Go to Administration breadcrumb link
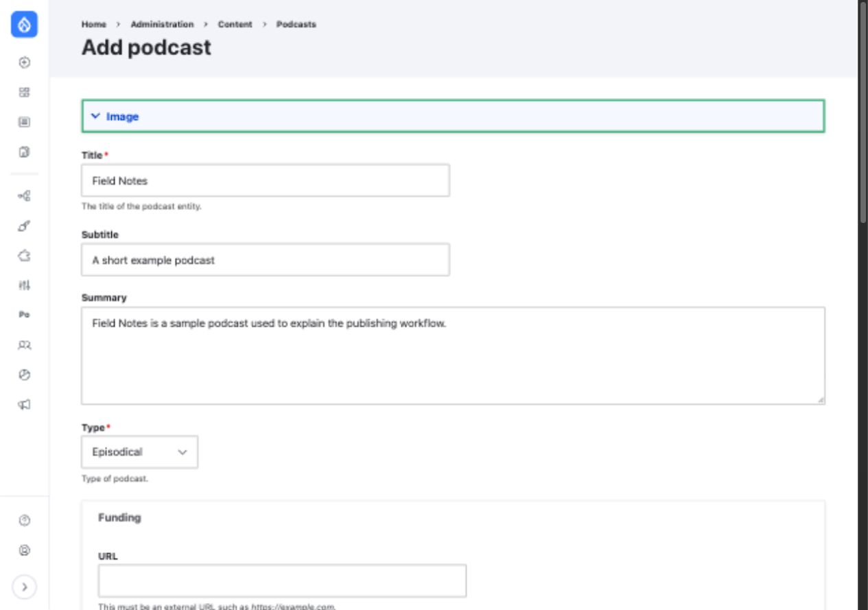The image size is (868, 610). 162,24
